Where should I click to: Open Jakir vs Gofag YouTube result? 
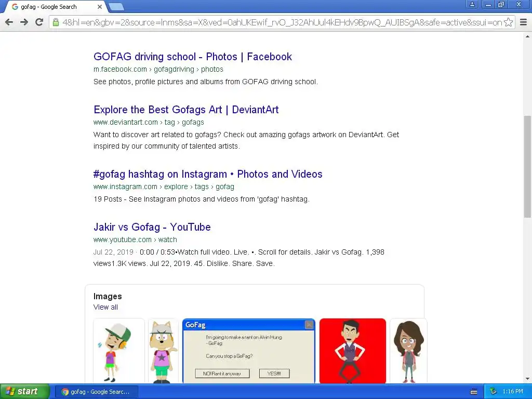(152, 227)
